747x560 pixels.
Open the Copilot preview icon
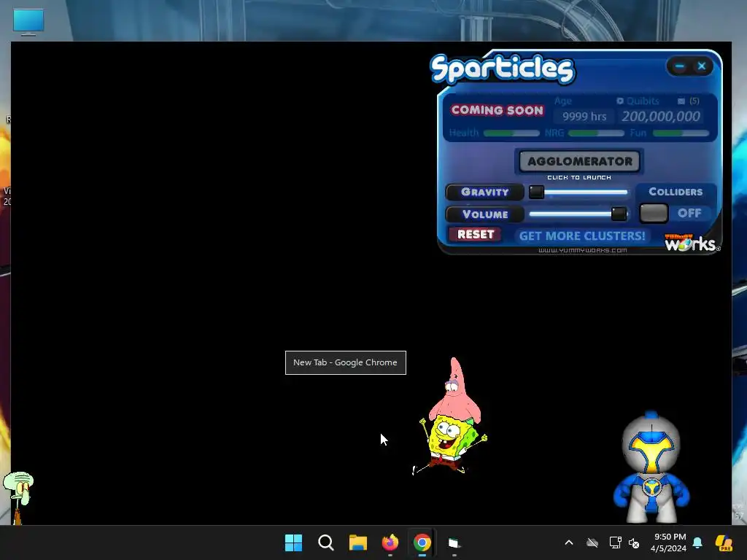[724, 542]
